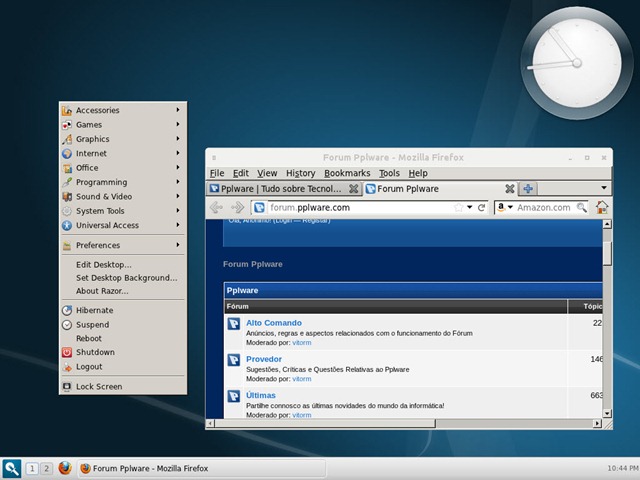Open About Razor... dialog
640x480 pixels.
[122, 291]
